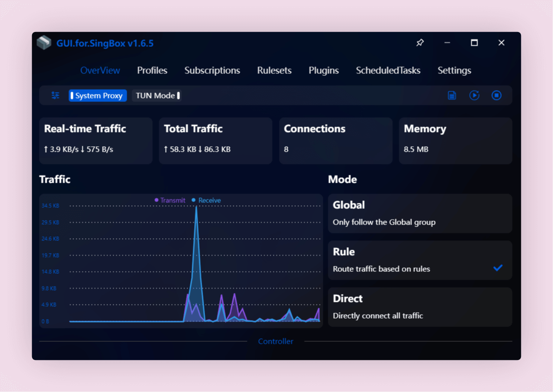Screen dimensions: 553x392
Task: Stop the core with stop-circle icon
Action: pyautogui.click(x=497, y=96)
